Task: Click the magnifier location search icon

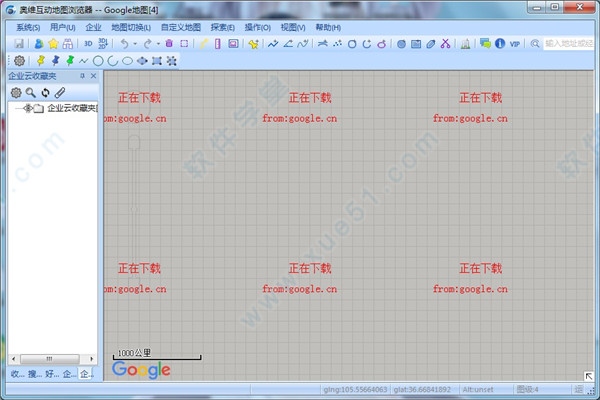Action: [535, 44]
